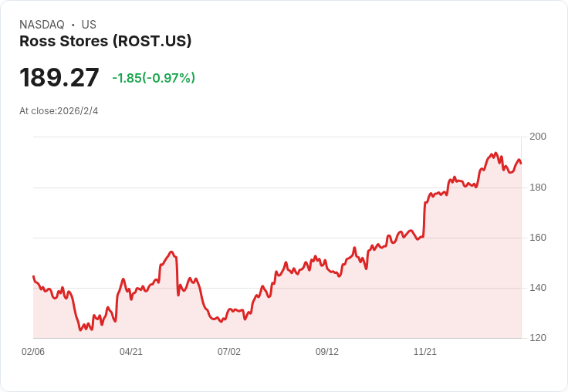Click the 180 y-axis price label
The height and width of the screenshot is (392, 568).
coord(538,188)
